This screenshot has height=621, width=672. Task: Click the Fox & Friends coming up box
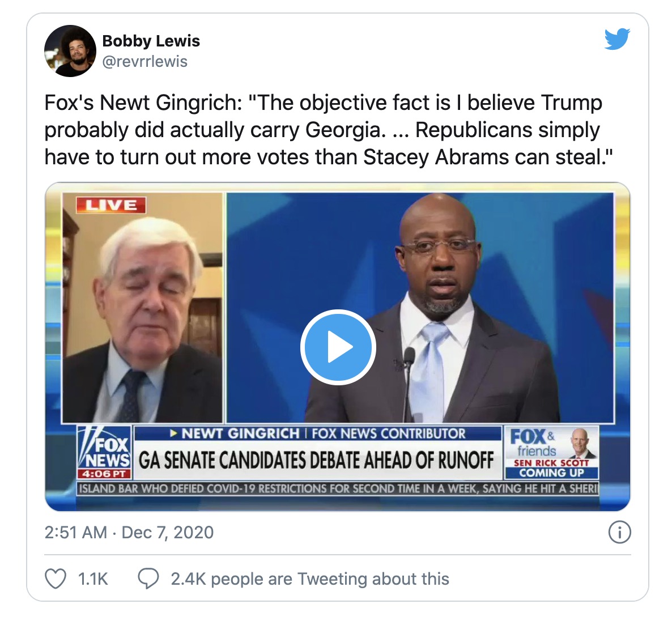click(552, 452)
